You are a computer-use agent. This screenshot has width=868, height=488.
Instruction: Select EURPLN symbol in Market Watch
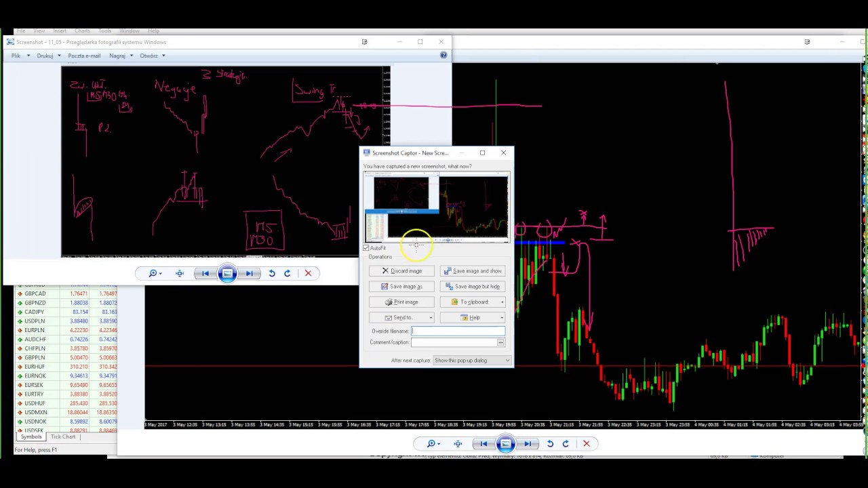click(66, 331)
